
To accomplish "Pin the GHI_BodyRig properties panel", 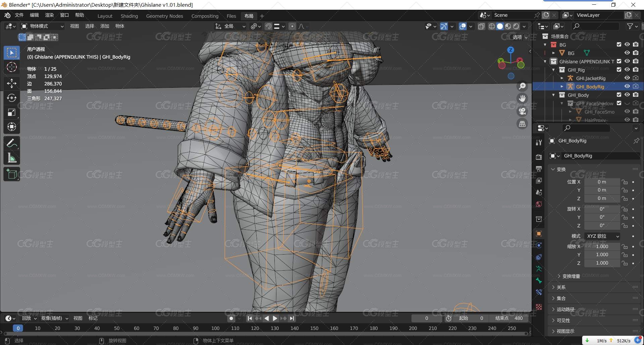I will [x=636, y=141].
